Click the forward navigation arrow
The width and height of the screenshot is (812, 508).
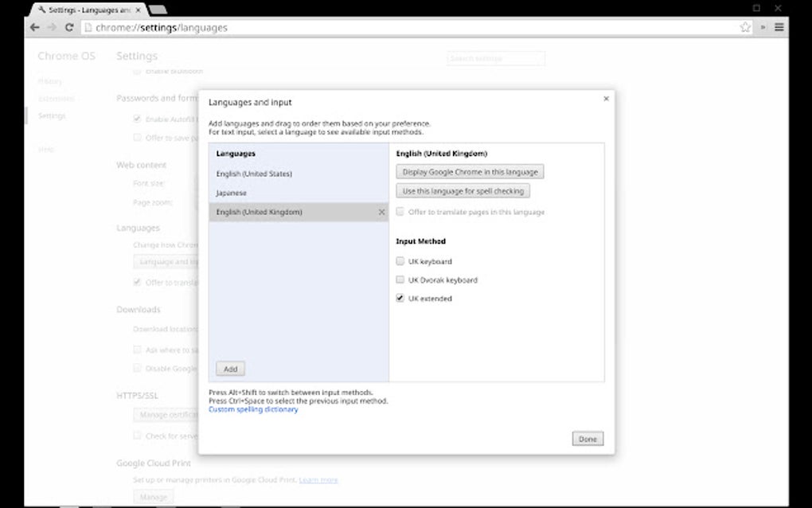coord(50,27)
